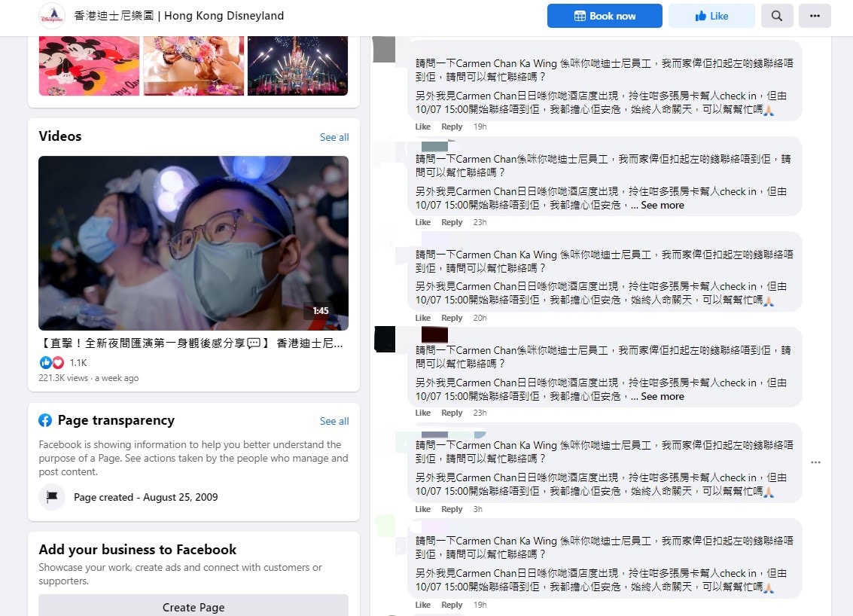
Task: Open the Mickey Mouse photo thumbnail
Action: coord(89,66)
